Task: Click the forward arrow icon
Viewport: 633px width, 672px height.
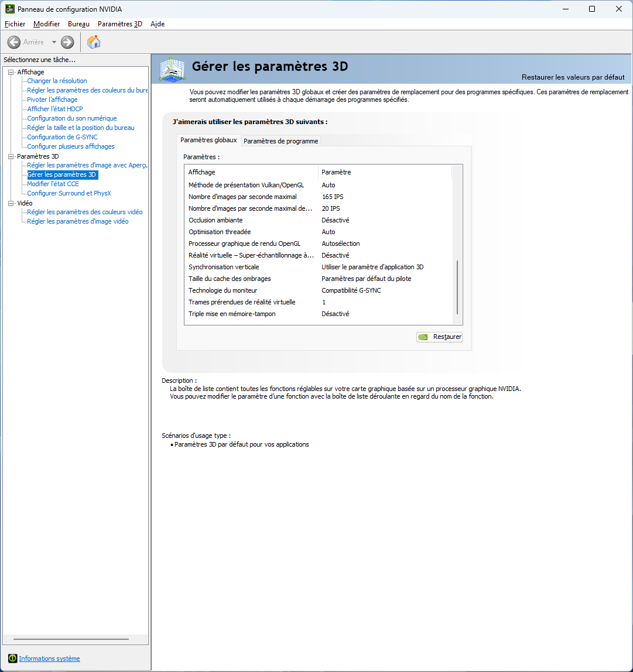Action: 67,42
